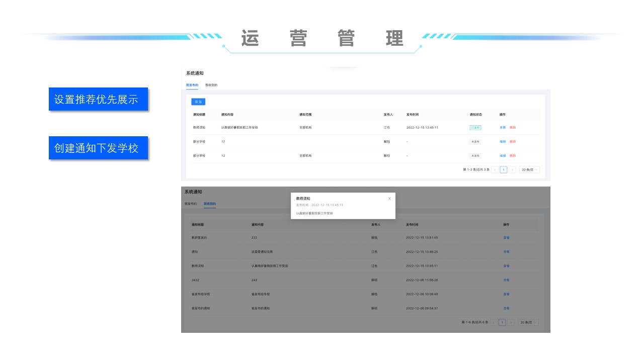Click 编辑 for first 部分学校 row
The width and height of the screenshot is (644, 362).
(503, 142)
